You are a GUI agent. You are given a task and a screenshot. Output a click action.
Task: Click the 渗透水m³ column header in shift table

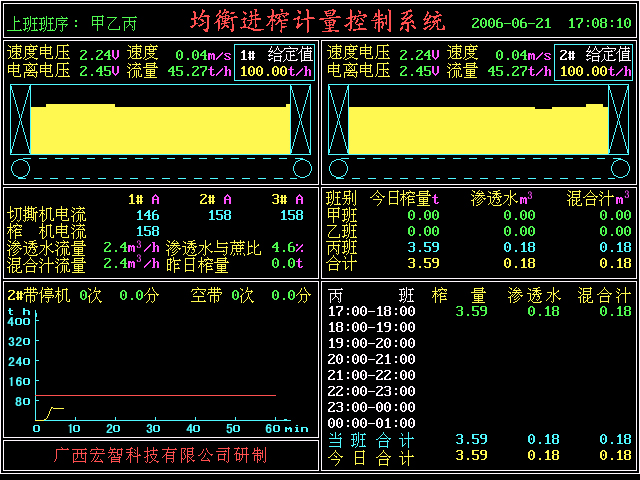point(502,199)
